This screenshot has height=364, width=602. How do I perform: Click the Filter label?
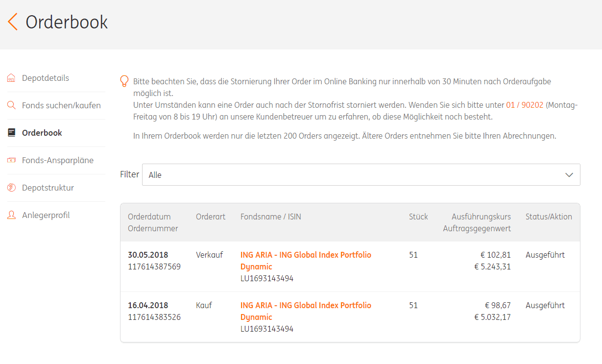pos(130,174)
